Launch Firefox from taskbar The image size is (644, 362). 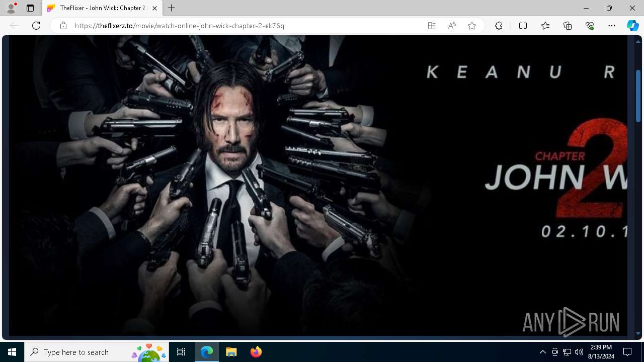pyautogui.click(x=256, y=352)
